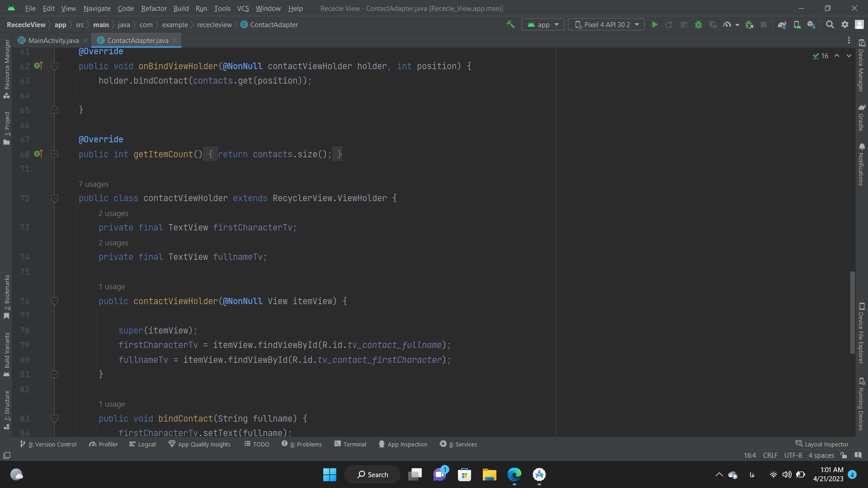The height and width of the screenshot is (488, 868).
Task: Click the Apply Code Changes icon
Action: (684, 24)
